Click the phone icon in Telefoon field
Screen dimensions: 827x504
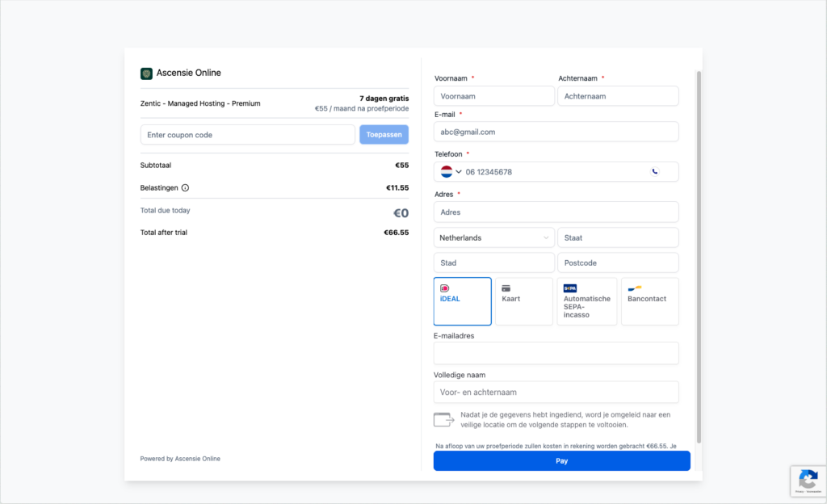click(654, 171)
